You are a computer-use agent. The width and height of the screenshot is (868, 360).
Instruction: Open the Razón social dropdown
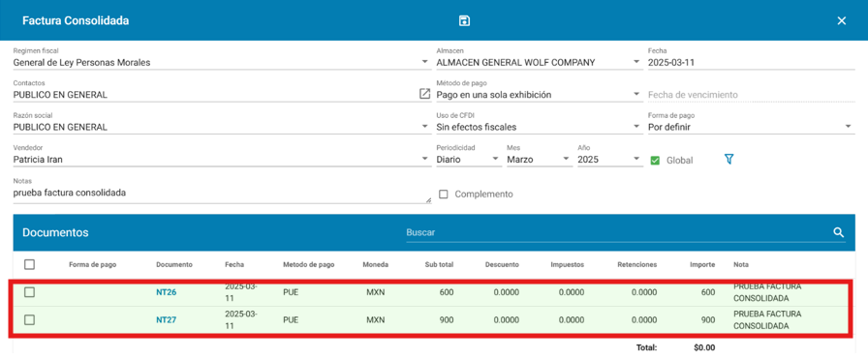[x=222, y=127]
